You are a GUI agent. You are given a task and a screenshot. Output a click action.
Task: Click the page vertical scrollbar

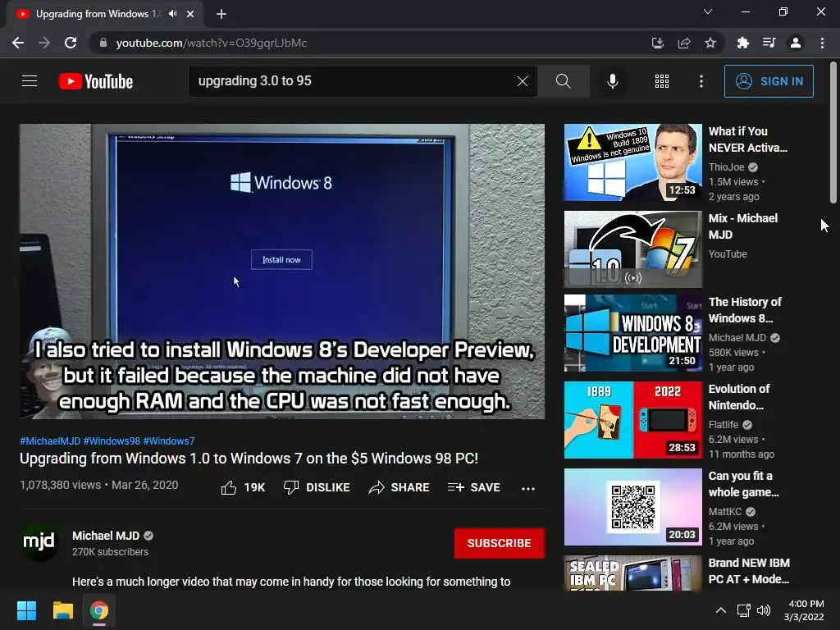tap(833, 133)
